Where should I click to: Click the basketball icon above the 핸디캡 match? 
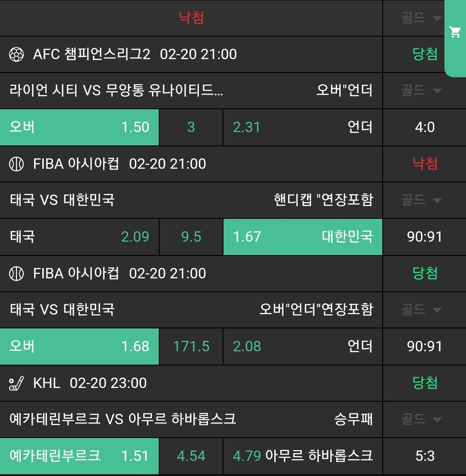click(16, 164)
